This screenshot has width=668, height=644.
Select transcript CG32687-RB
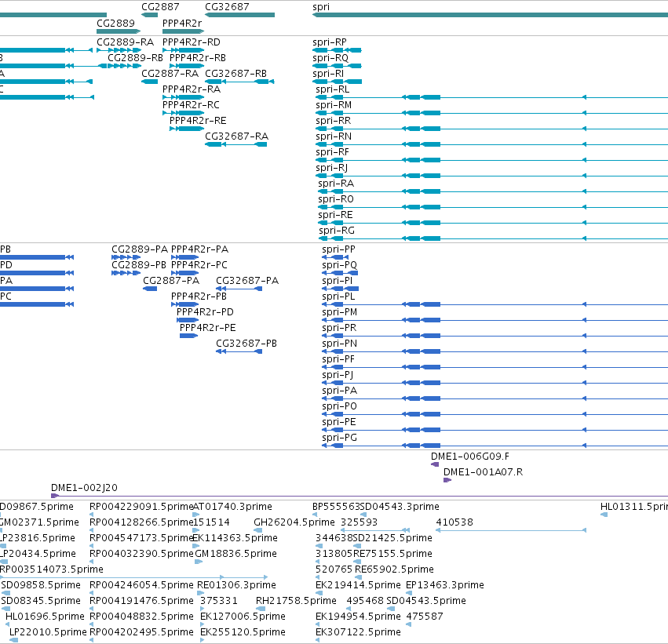[x=235, y=74]
